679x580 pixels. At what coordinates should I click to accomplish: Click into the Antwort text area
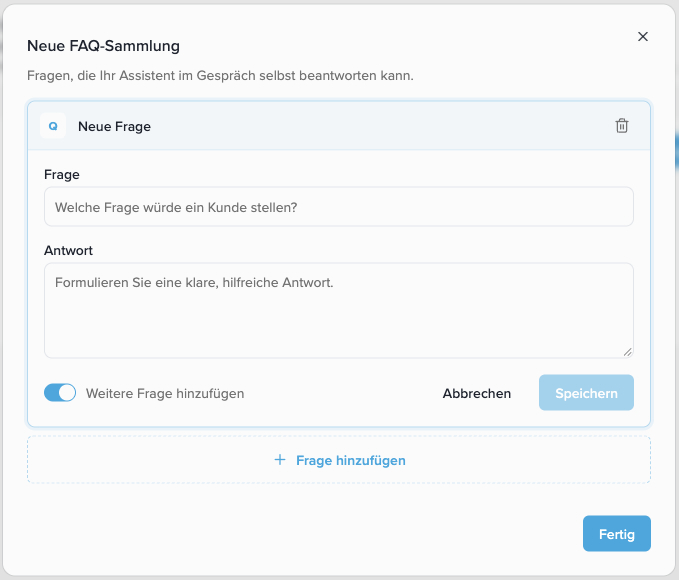click(339, 310)
